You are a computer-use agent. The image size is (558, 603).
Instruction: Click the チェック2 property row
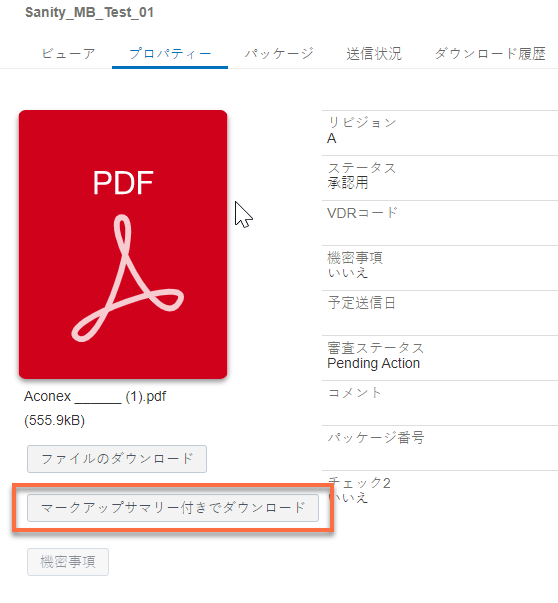click(440, 490)
